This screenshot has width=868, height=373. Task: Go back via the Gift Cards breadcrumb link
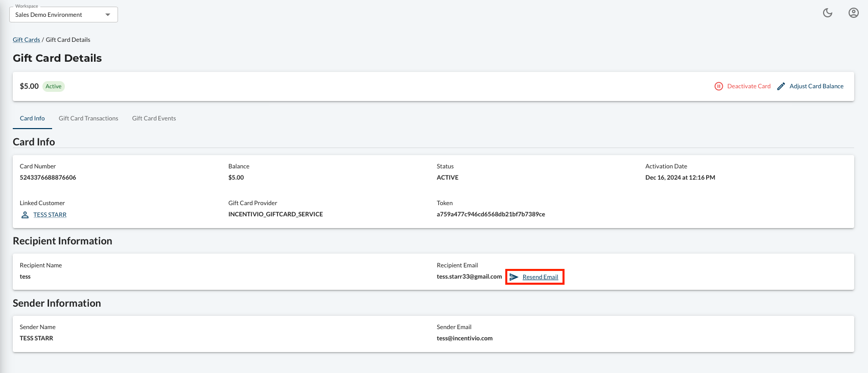(x=26, y=40)
